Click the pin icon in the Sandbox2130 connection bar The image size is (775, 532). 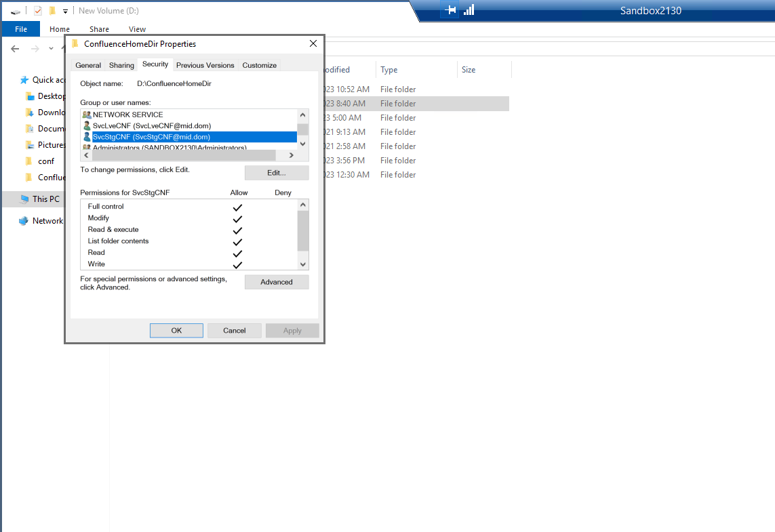[450, 10]
